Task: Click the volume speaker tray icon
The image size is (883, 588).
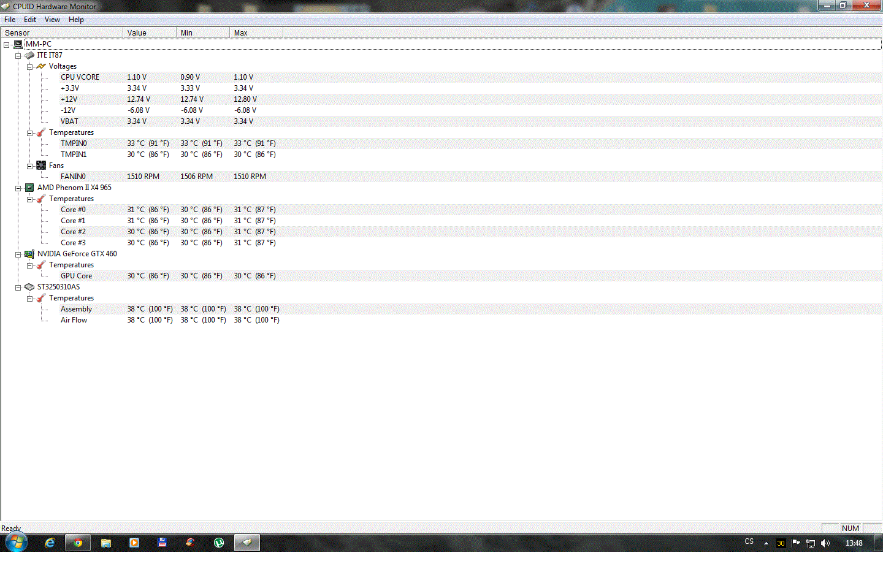Action: [x=825, y=543]
